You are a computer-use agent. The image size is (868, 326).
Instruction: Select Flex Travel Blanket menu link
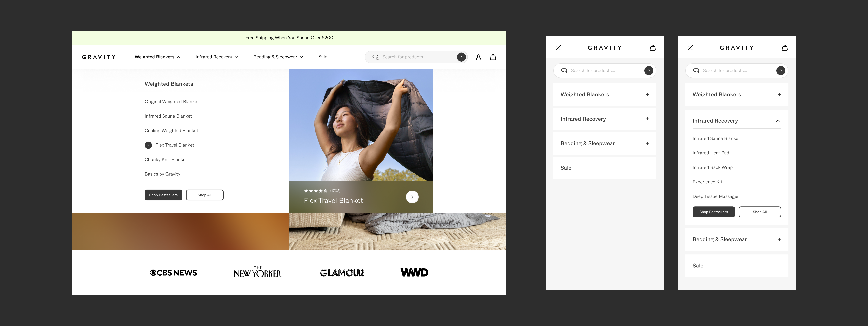(175, 145)
